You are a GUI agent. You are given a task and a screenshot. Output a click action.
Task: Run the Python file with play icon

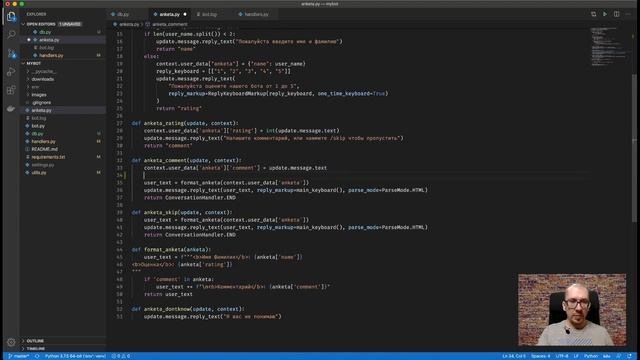pos(605,14)
